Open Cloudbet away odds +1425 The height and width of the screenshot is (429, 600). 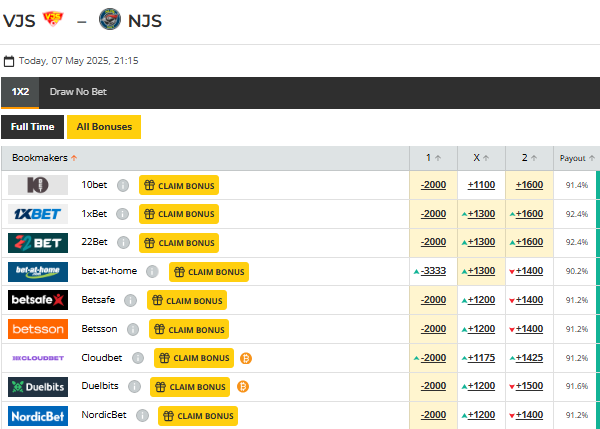(529, 358)
